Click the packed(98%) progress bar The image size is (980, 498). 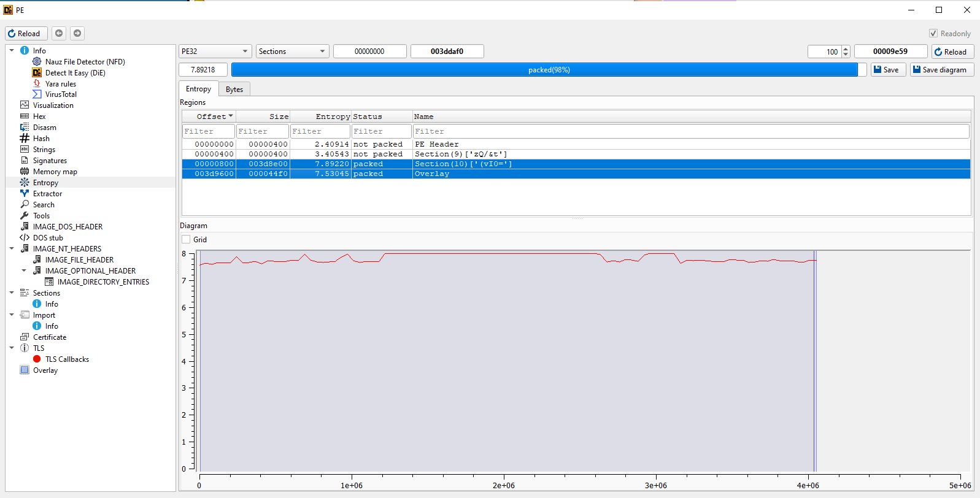pyautogui.click(x=549, y=70)
